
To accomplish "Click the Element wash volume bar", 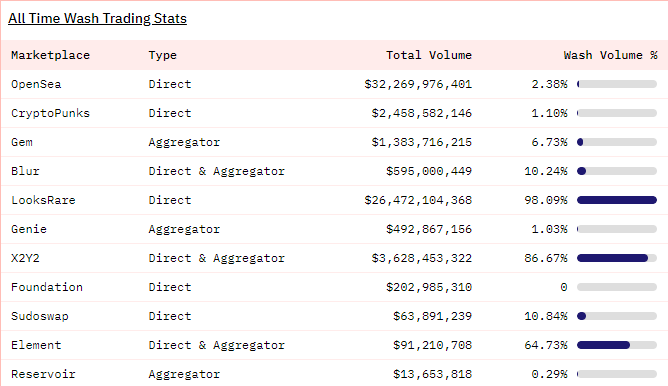I will (x=616, y=345).
